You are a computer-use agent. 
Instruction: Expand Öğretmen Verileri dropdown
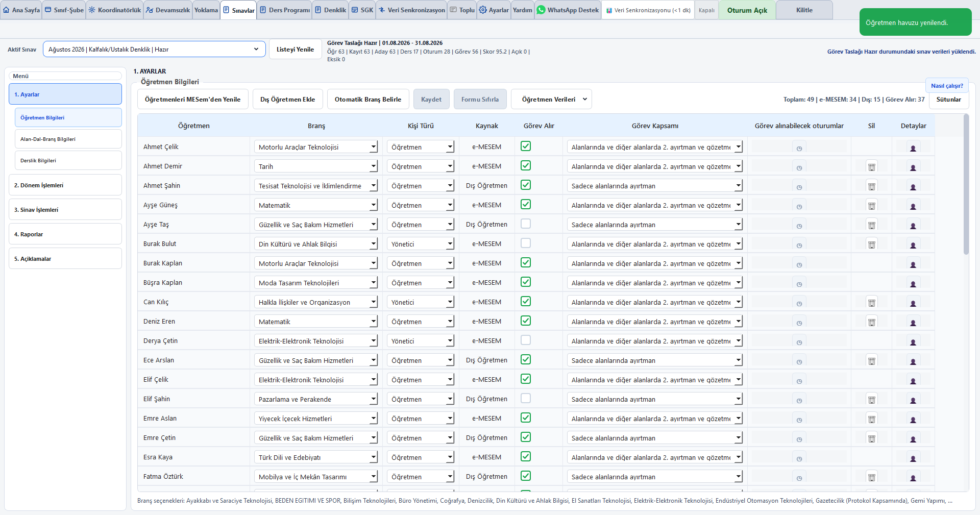[x=551, y=100]
